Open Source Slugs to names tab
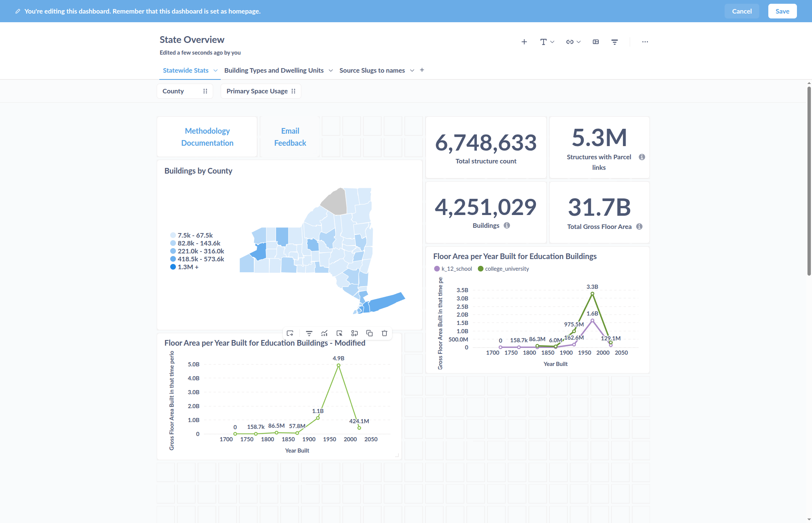 pyautogui.click(x=372, y=70)
